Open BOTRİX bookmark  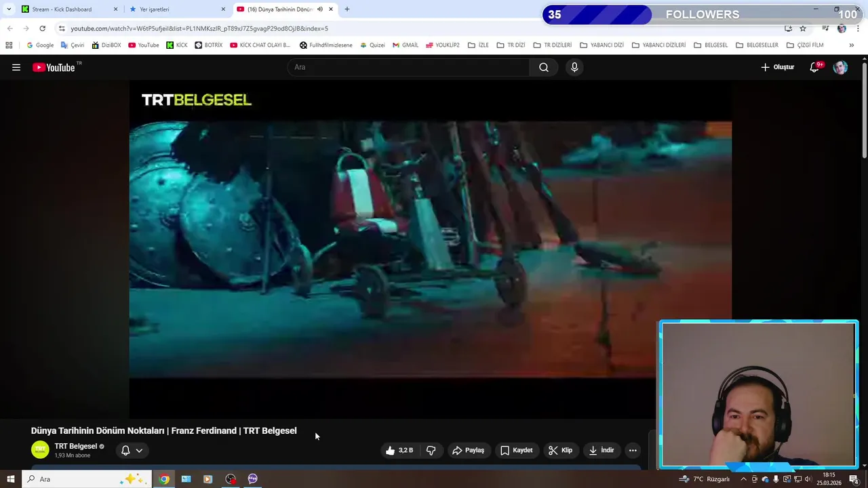[x=208, y=45]
